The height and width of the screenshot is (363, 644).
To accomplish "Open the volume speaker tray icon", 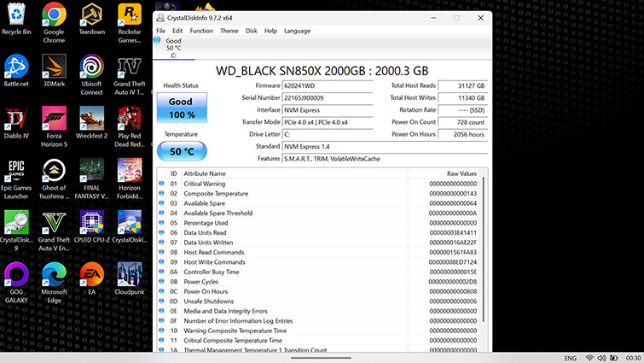I will 601,358.
